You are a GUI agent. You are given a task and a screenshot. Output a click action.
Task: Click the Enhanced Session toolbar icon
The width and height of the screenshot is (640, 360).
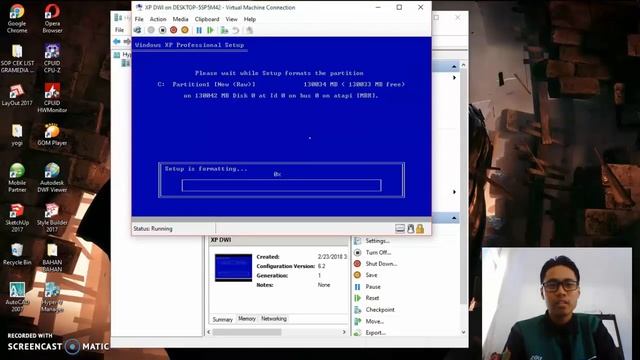249,30
